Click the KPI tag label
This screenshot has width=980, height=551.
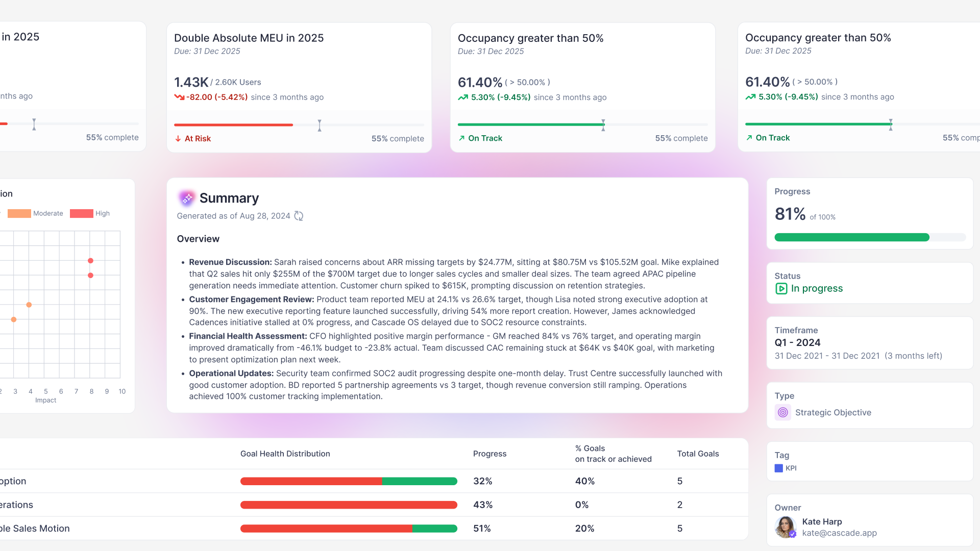pos(791,468)
